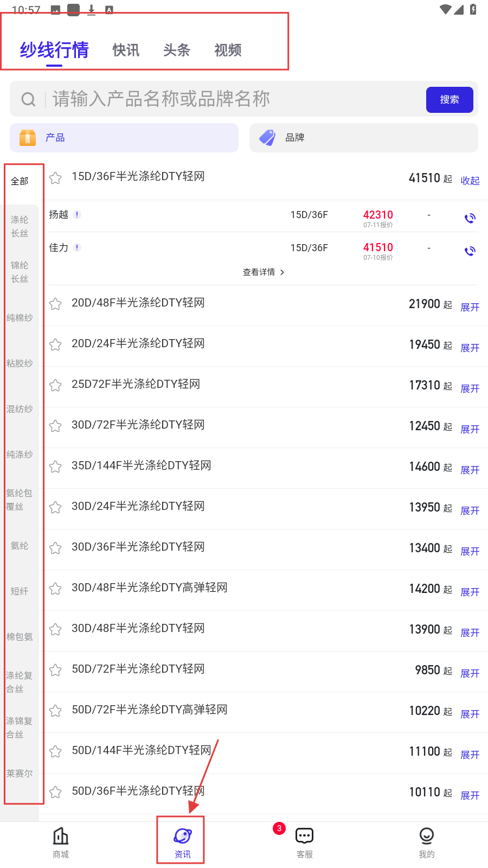Image resolution: width=488 pixels, height=868 pixels.
Task: Toggle favorite star for 50D/72F半光涤纶DTY轻网
Action: click(55, 670)
